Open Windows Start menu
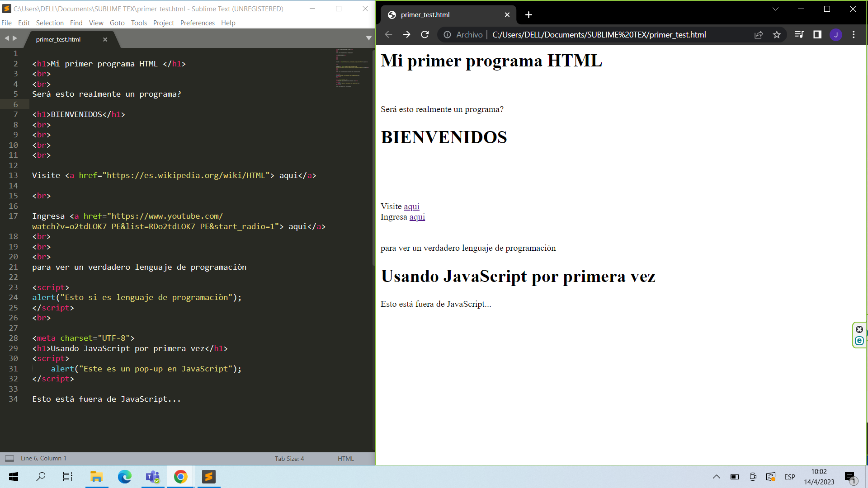 [14, 477]
